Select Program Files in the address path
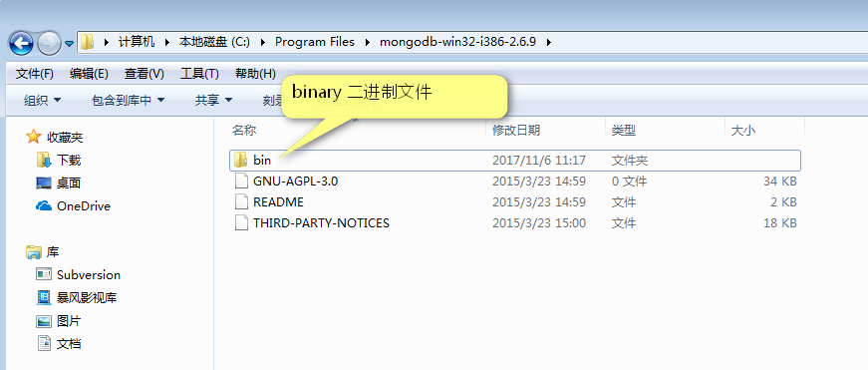This screenshot has height=370, width=868. point(315,42)
